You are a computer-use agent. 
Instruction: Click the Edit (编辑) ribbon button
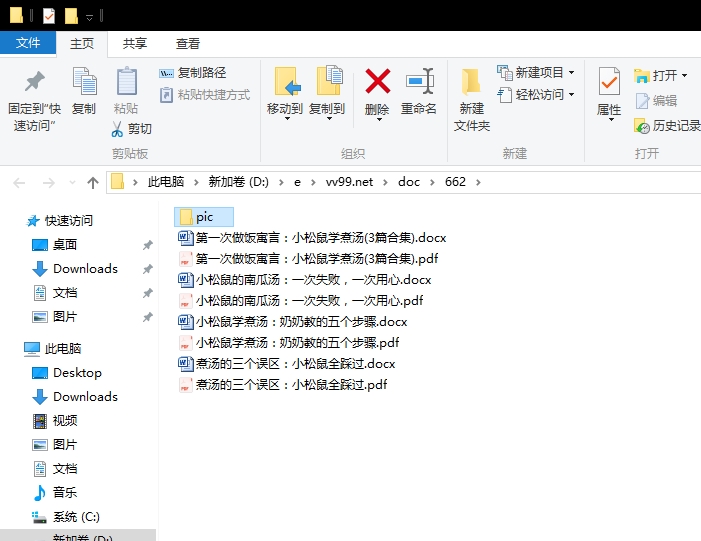point(656,101)
